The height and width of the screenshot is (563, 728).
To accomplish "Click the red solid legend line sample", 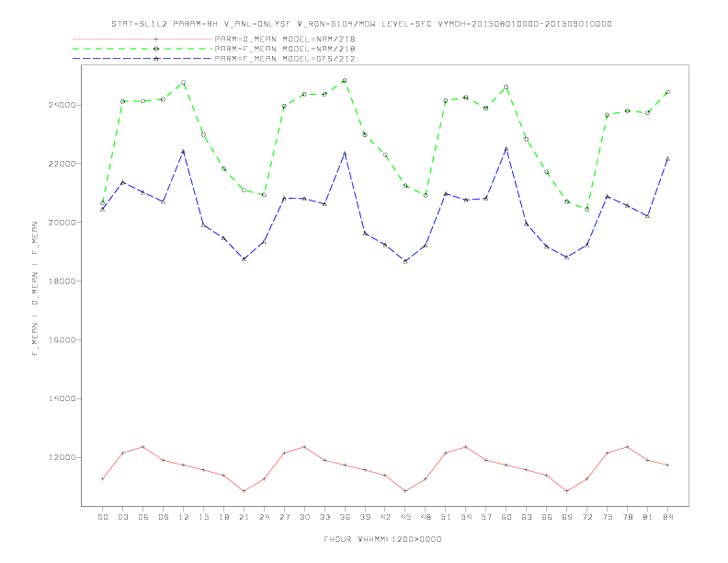I will (142, 39).
